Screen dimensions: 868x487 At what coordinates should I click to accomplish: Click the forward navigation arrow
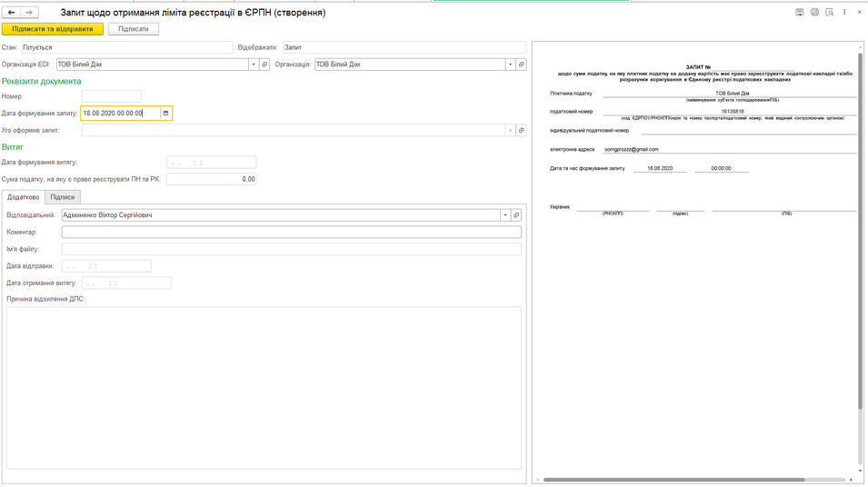click(x=29, y=13)
